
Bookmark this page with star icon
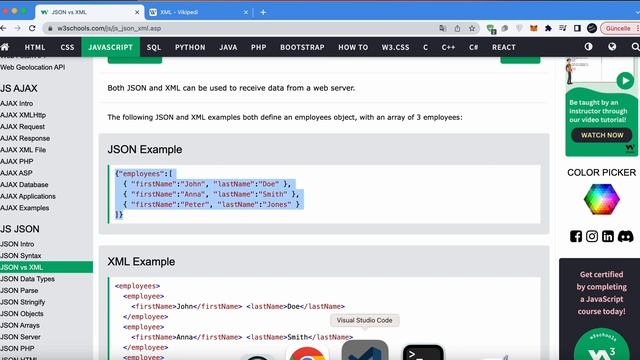tap(472, 28)
